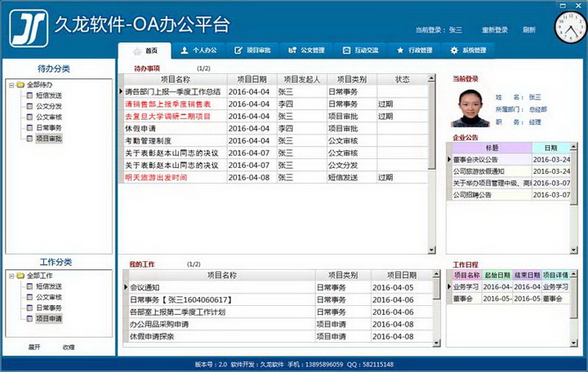Open the 行政管理 tab
Screen dimensions: 588x372
tap(414, 51)
